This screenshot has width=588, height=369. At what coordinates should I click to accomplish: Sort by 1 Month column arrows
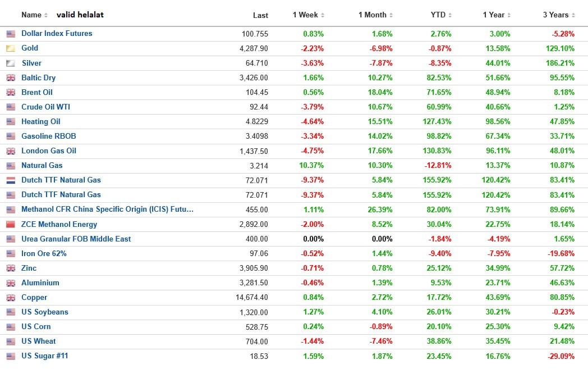click(x=391, y=15)
